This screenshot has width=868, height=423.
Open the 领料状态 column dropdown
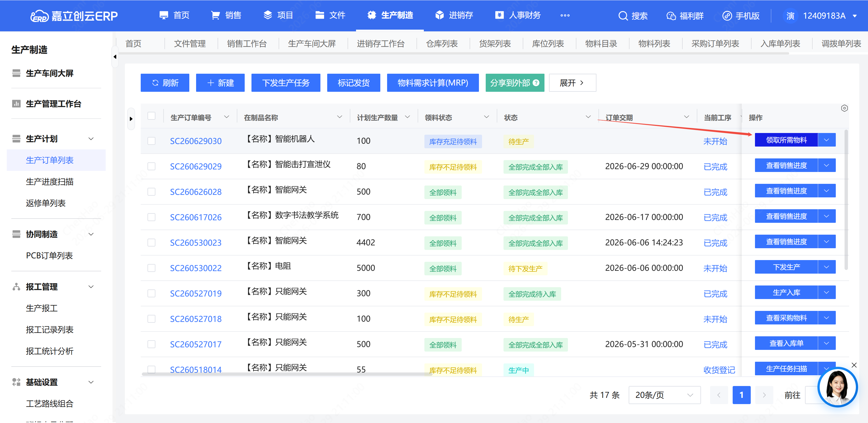coord(487,117)
